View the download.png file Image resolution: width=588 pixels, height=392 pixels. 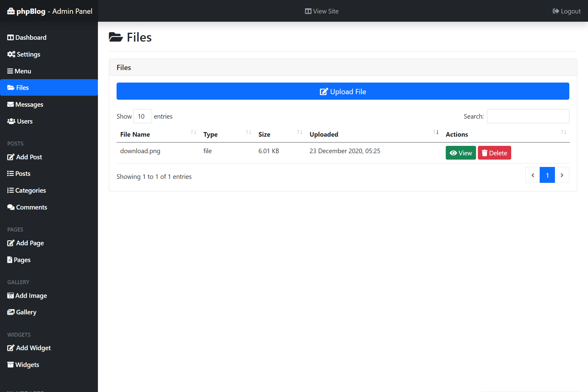(x=460, y=153)
